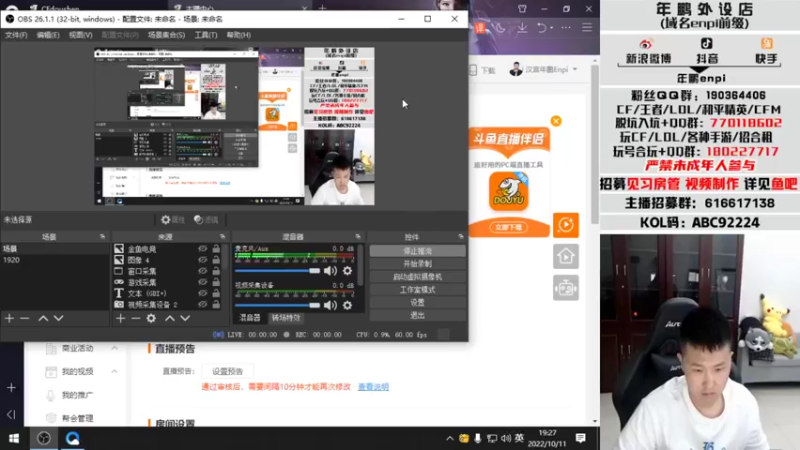
Task: Select the 场景 scene row
Action: (55, 249)
